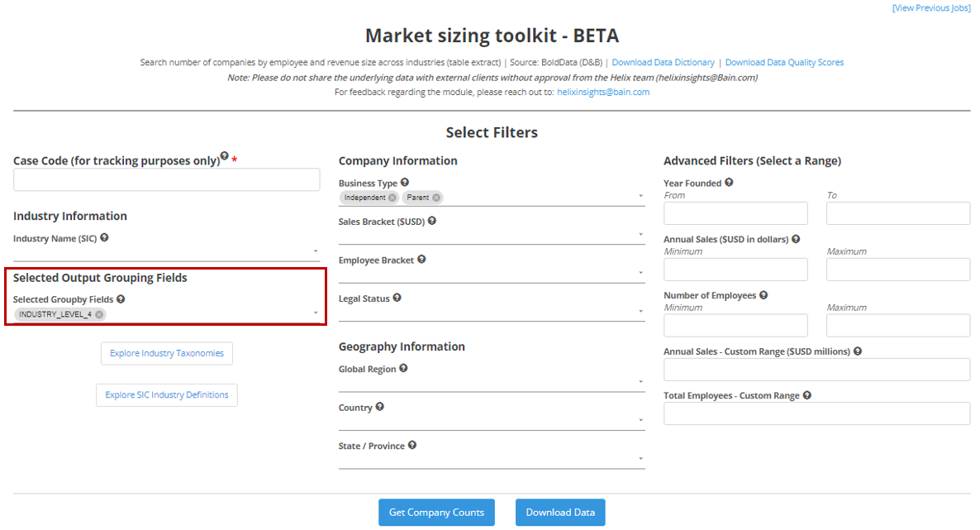
Task: Click help icon beside Global Region
Action: tap(403, 369)
